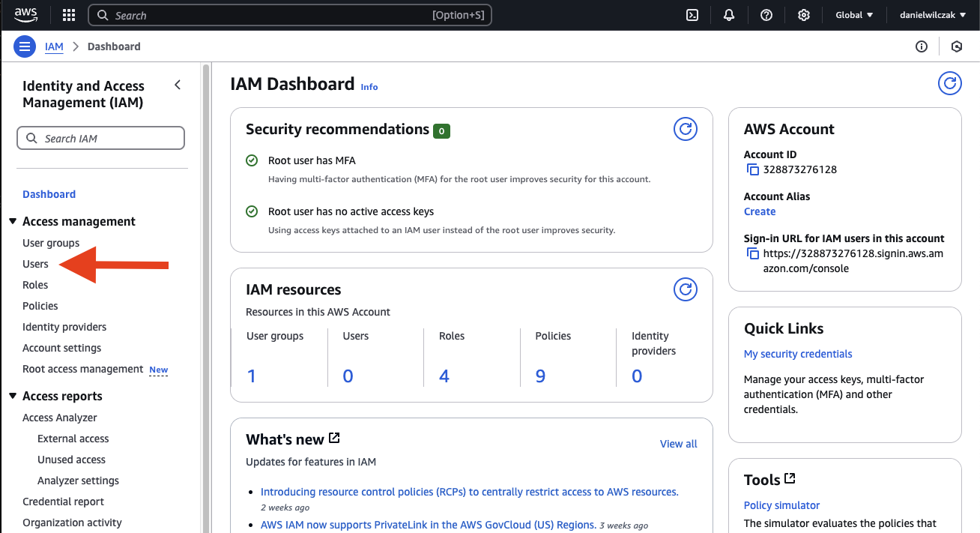
Task: Open Unused access under Access Analyzer
Action: click(72, 460)
